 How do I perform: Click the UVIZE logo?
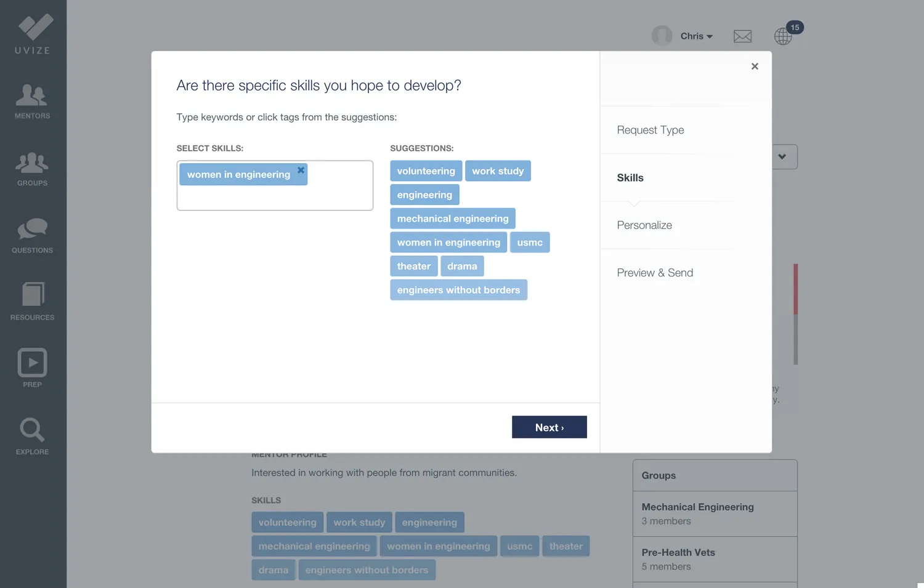coord(33,34)
